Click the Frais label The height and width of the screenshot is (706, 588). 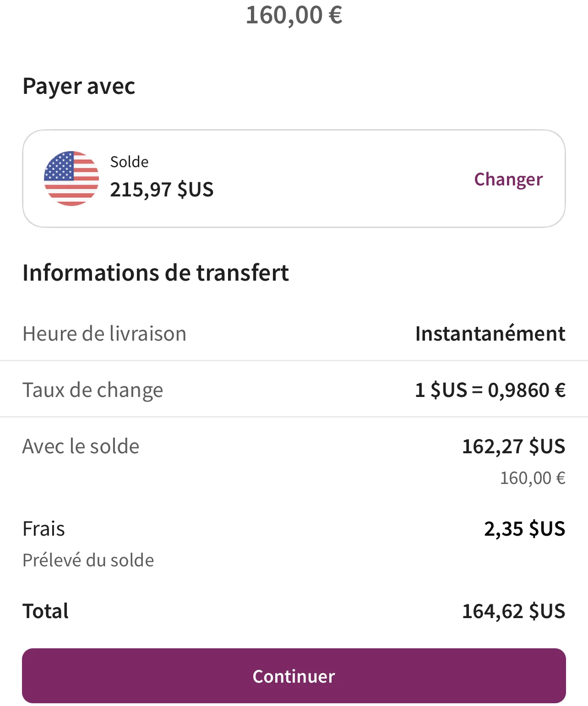coord(44,529)
